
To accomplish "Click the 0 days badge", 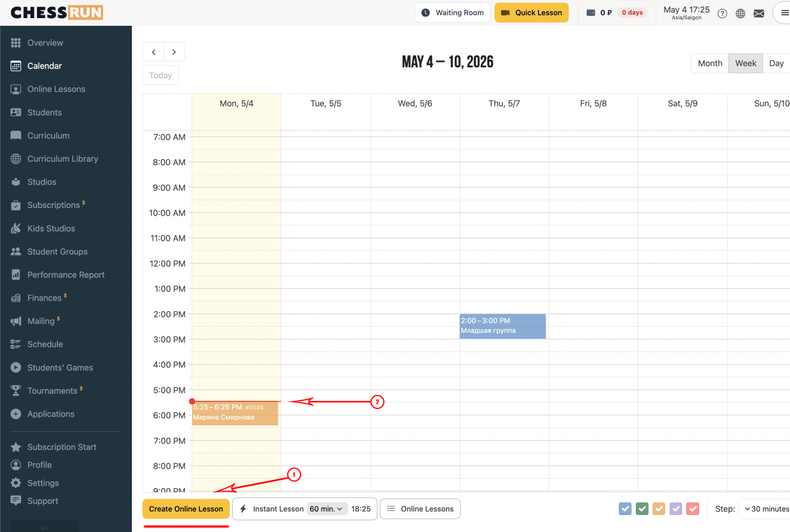I will (632, 12).
